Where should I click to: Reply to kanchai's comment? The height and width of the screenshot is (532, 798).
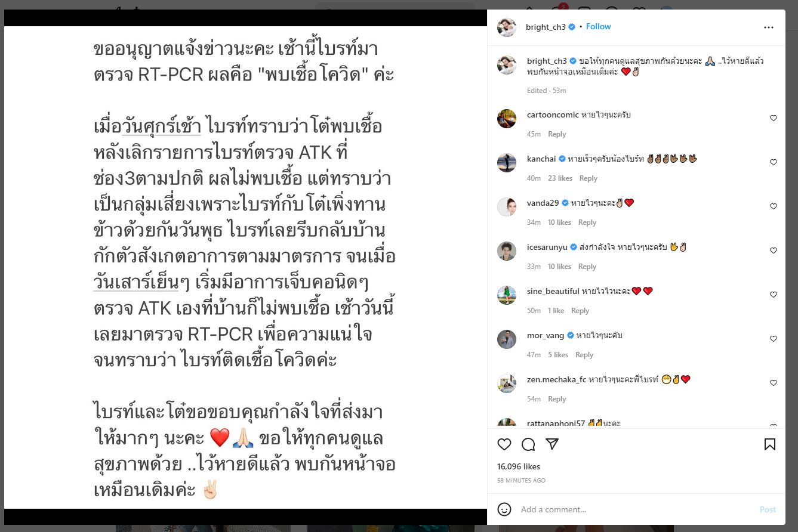(588, 178)
